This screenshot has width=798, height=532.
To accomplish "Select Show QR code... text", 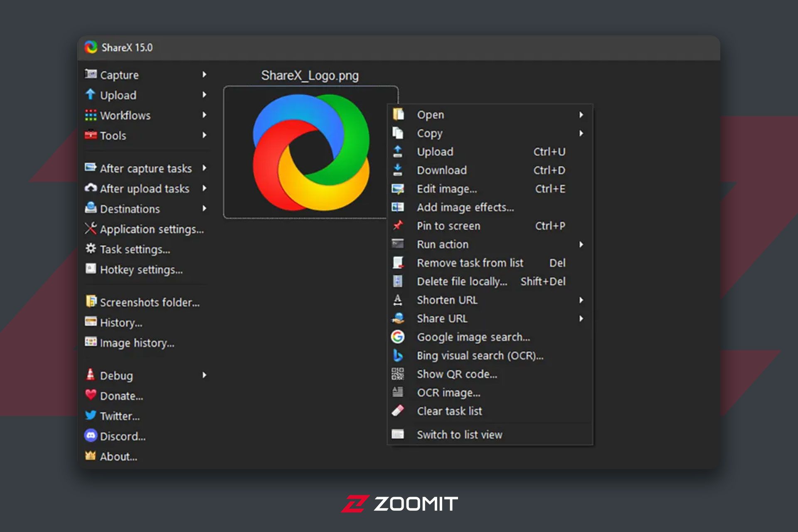I will pos(457,374).
